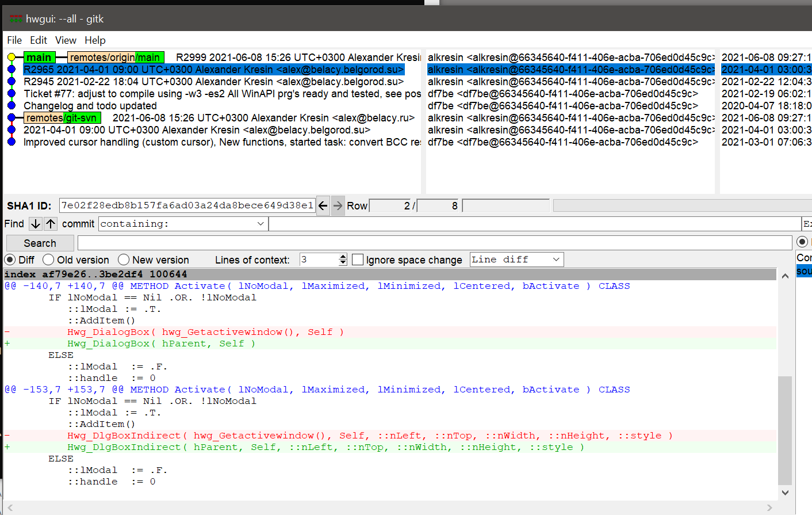Select the New version radio button
Screen dimensions: 812x515
click(124, 260)
